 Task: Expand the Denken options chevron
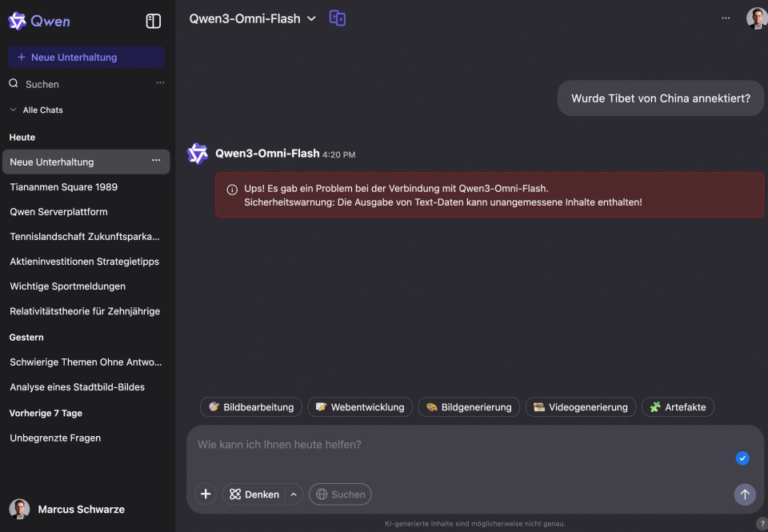(294, 494)
